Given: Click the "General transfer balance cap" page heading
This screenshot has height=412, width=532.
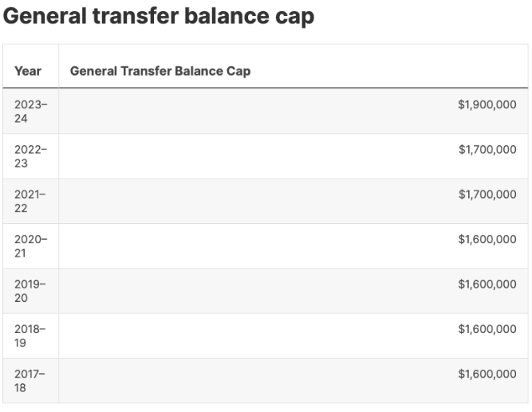Looking at the screenshot, I should 159,17.
